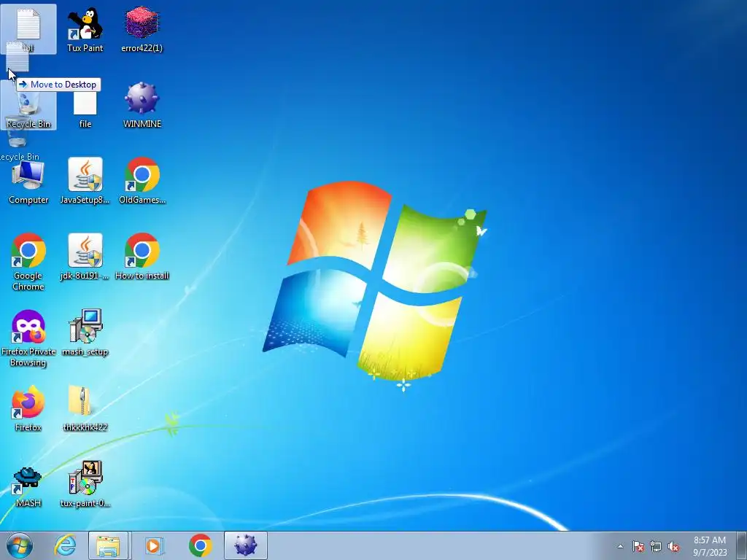Select the Firefox desktop shortcut
The height and width of the screenshot is (560, 747).
click(28, 409)
